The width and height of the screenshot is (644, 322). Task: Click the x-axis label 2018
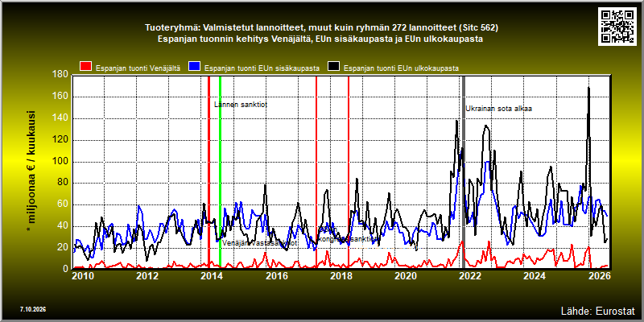[341, 275]
